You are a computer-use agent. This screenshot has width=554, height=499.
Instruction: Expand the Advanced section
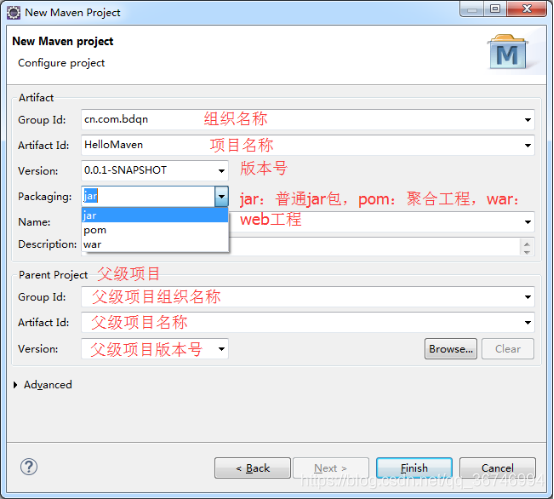[x=15, y=384]
